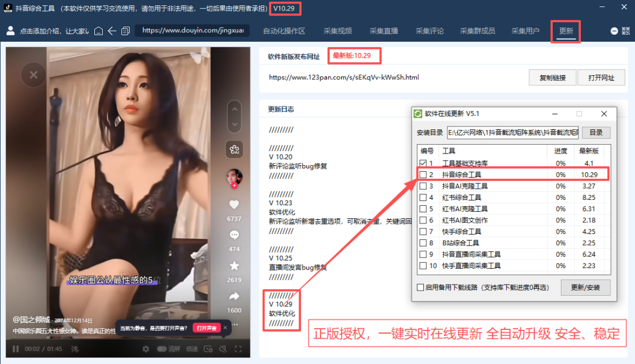The height and width of the screenshot is (364, 635).
Task: Check the 快手综合工具 checkbox
Action: pyautogui.click(x=423, y=231)
